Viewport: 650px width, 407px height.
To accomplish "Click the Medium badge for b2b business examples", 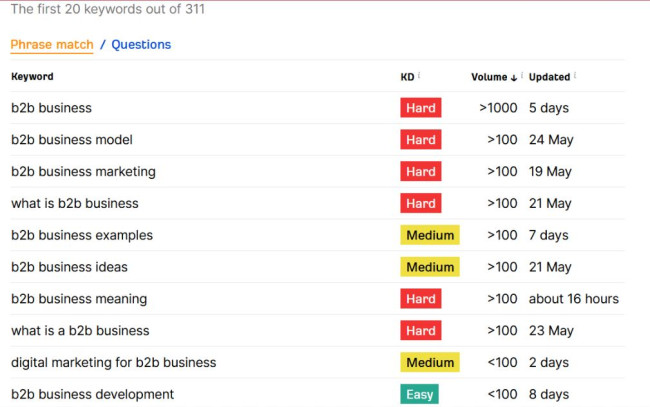I will [430, 236].
